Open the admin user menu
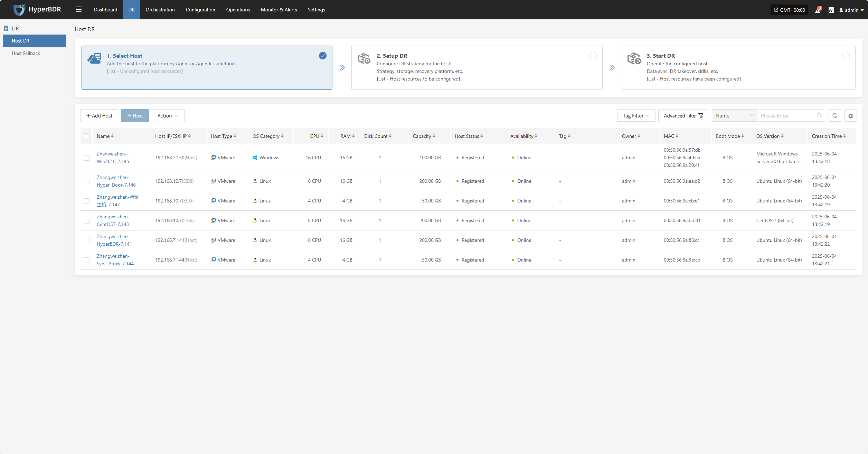This screenshot has height=454, width=868. click(851, 10)
